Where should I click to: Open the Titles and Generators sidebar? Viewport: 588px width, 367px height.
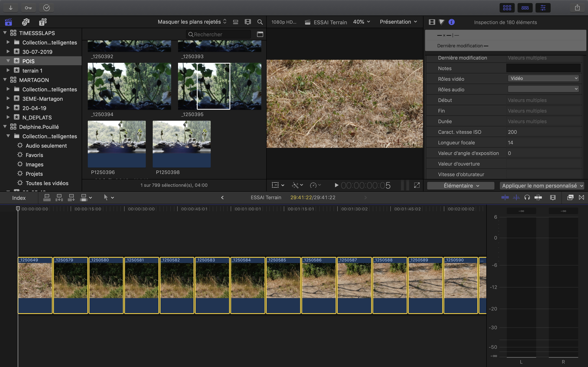coord(43,22)
